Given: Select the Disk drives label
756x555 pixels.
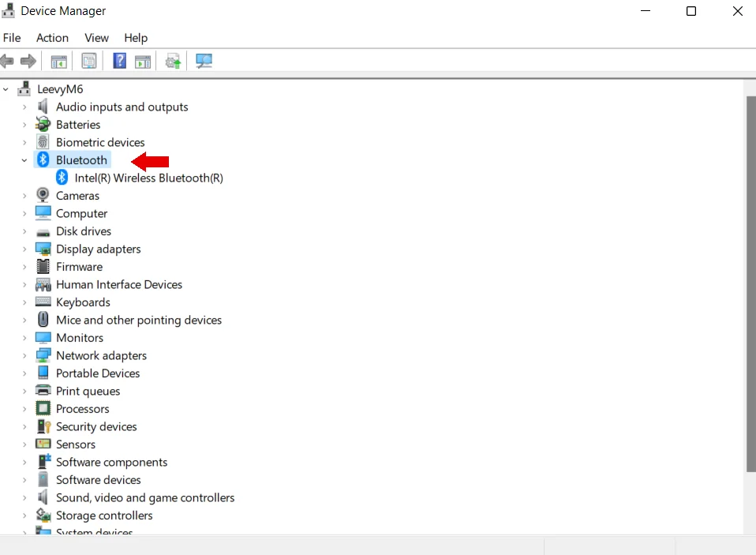Looking at the screenshot, I should click(84, 231).
